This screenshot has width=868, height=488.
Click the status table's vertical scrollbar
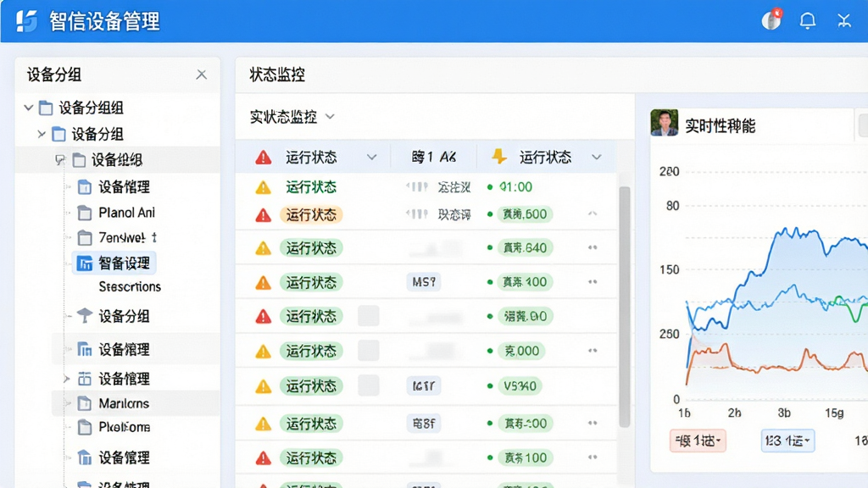(x=625, y=307)
